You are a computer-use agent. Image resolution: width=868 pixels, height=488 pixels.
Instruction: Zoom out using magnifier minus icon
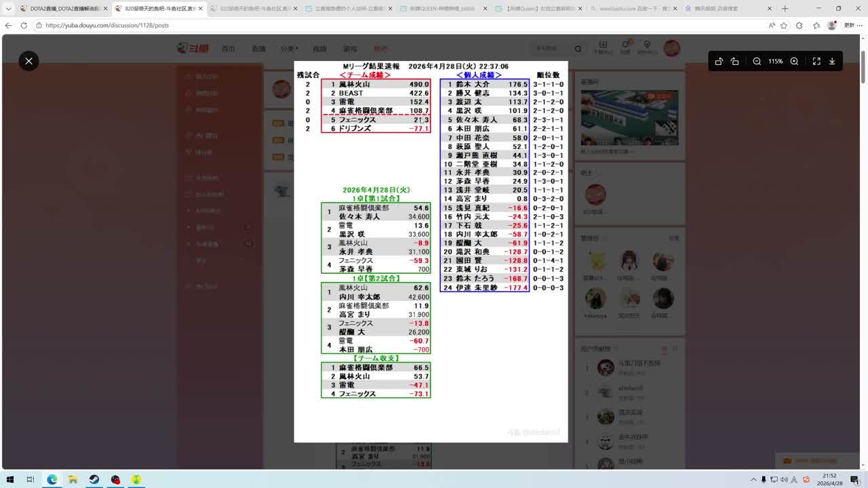(x=757, y=61)
